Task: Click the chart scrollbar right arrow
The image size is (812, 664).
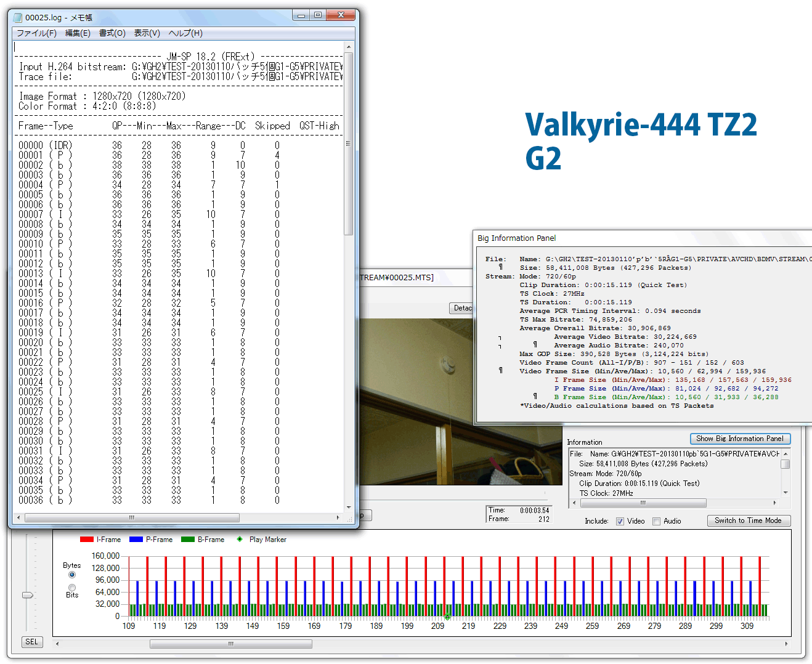Action: pyautogui.click(x=786, y=644)
